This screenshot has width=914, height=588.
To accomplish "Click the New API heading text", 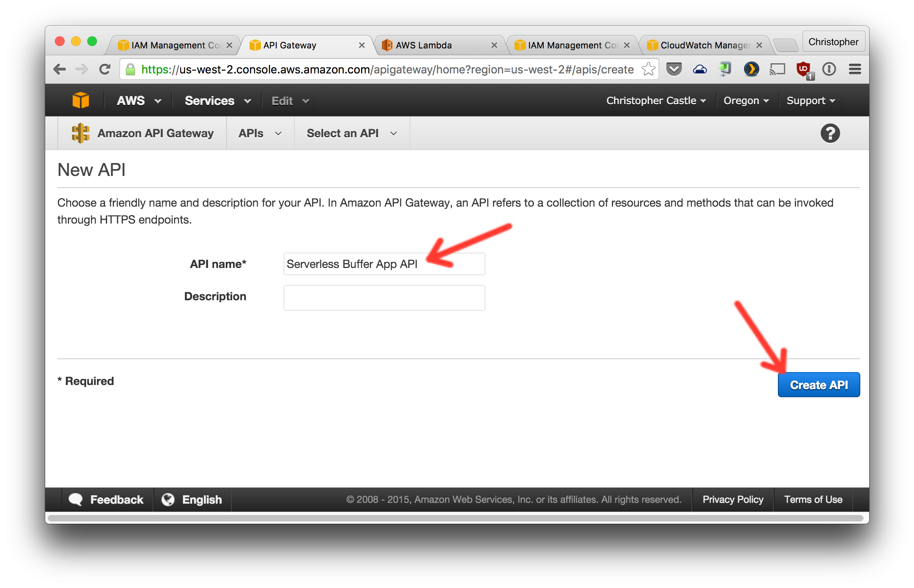I will click(91, 170).
